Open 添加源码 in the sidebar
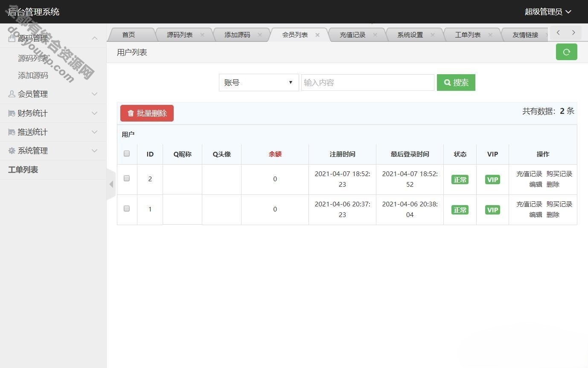This screenshot has height=368, width=588. point(33,75)
